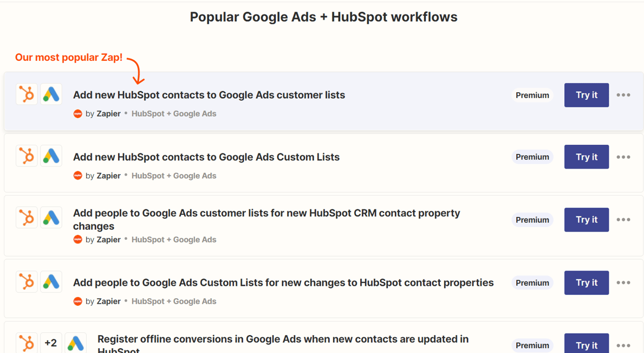This screenshot has width=644, height=353.
Task: Click Google Ads icon on 'Add new HubSpot contacts to Google Ads Custom Lists'
Action: coord(51,156)
